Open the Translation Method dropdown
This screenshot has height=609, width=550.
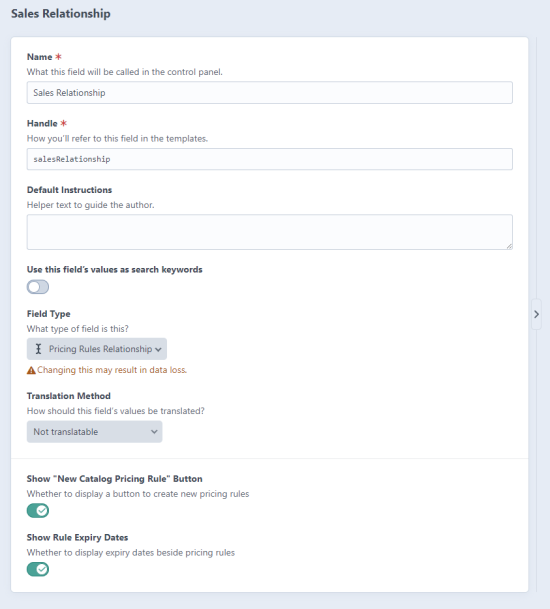tap(94, 432)
